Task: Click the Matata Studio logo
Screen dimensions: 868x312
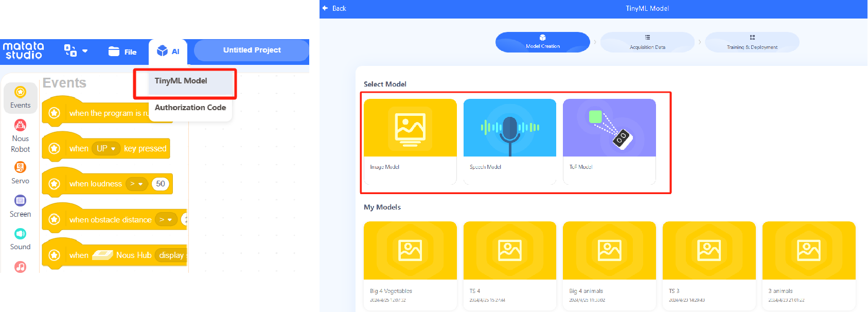Action: (24, 50)
